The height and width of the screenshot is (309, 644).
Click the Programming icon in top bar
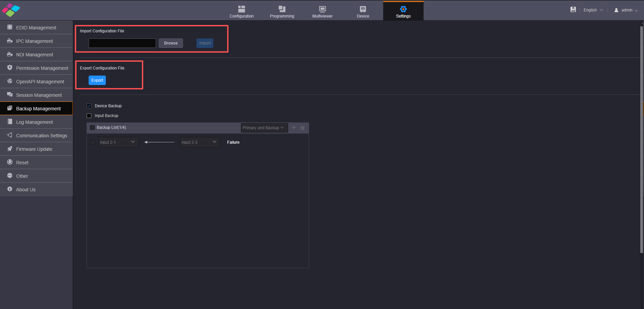coord(282,9)
